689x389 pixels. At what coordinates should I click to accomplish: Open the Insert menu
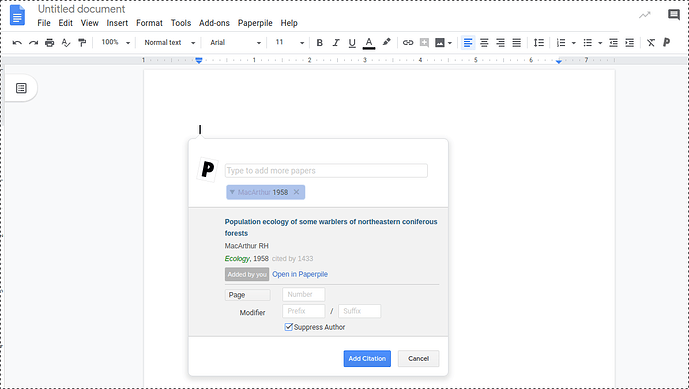pos(117,23)
